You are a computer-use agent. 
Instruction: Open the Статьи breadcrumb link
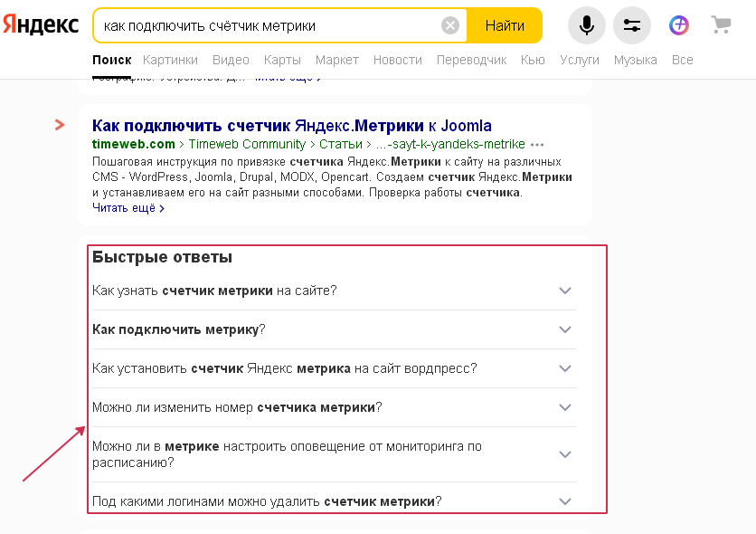[340, 144]
